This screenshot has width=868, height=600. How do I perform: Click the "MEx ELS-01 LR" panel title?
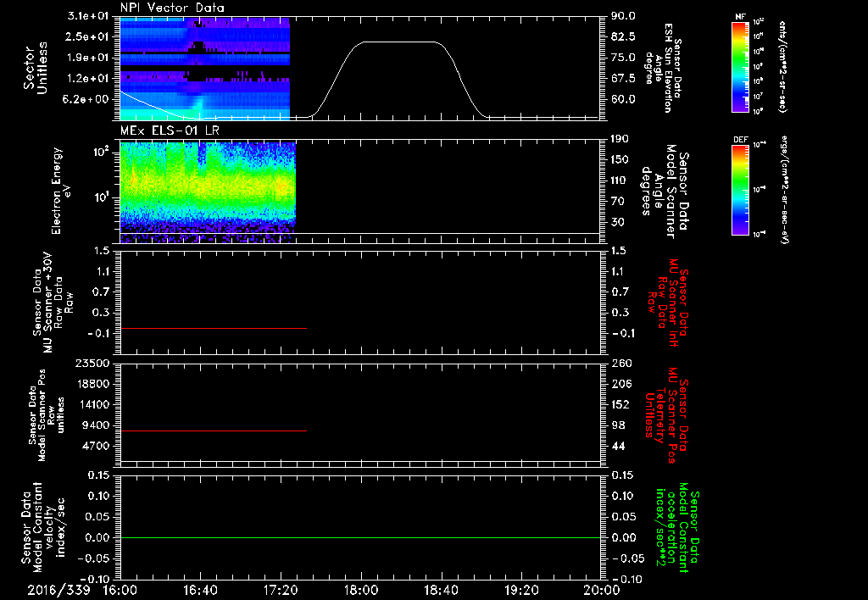(x=170, y=131)
